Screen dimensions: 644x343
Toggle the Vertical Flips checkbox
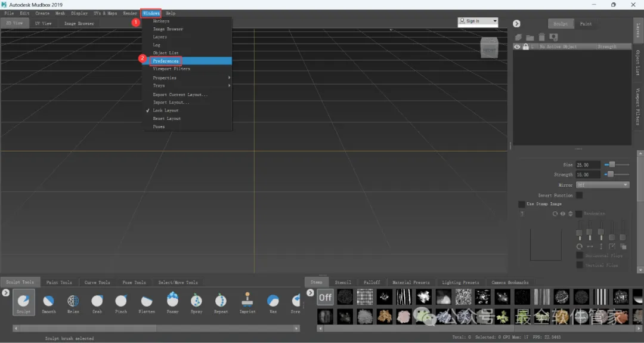[x=580, y=265]
